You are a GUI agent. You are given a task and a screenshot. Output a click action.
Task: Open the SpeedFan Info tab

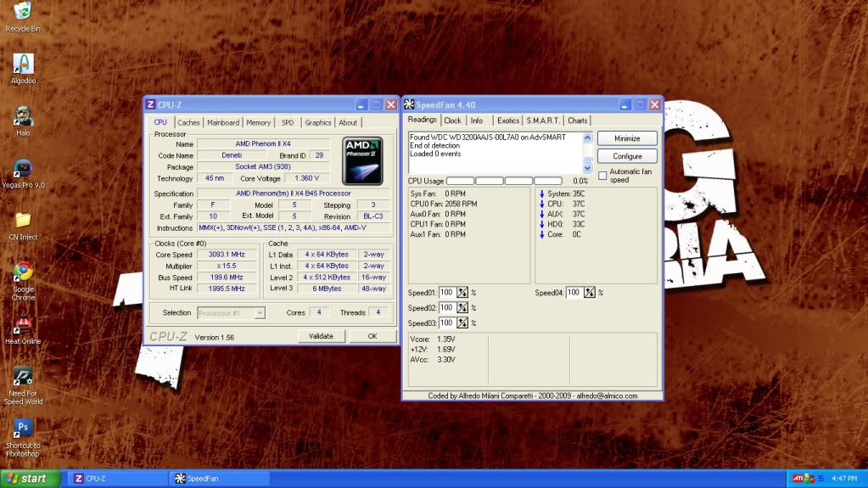click(477, 121)
